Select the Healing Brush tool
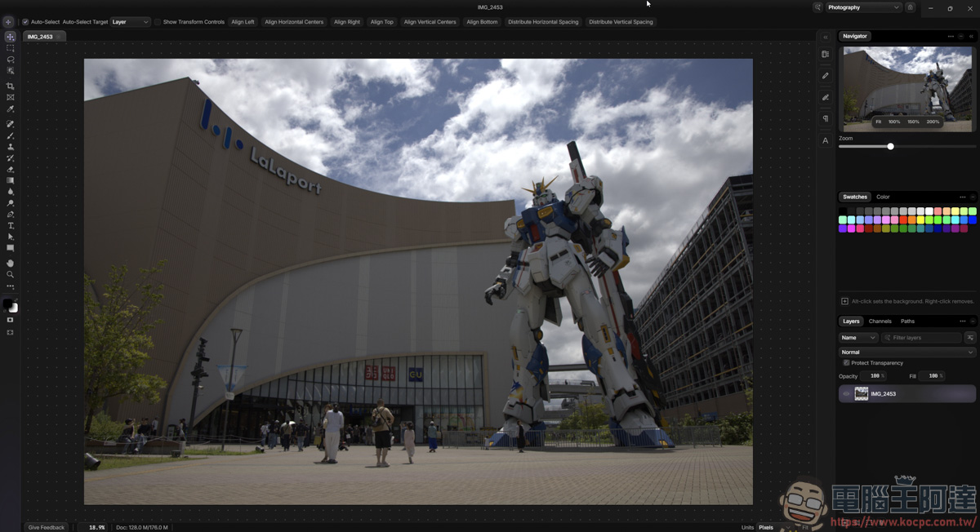The image size is (980, 532). click(11, 124)
